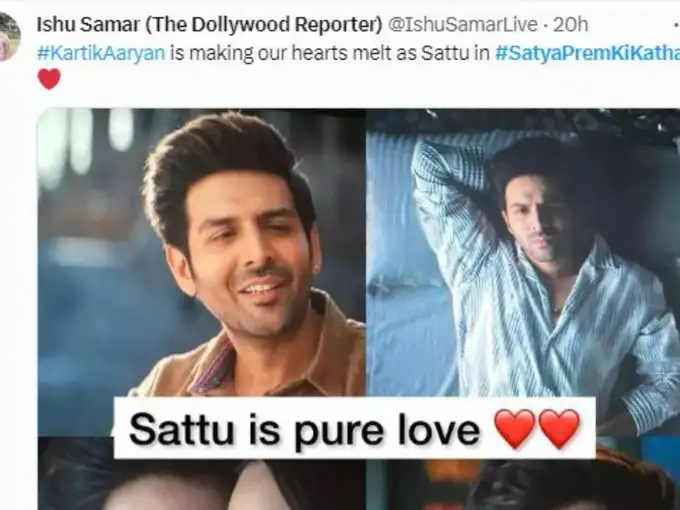Click the 'Sattu is pure love' caption banner
This screenshot has width=680, height=510.
[x=354, y=428]
